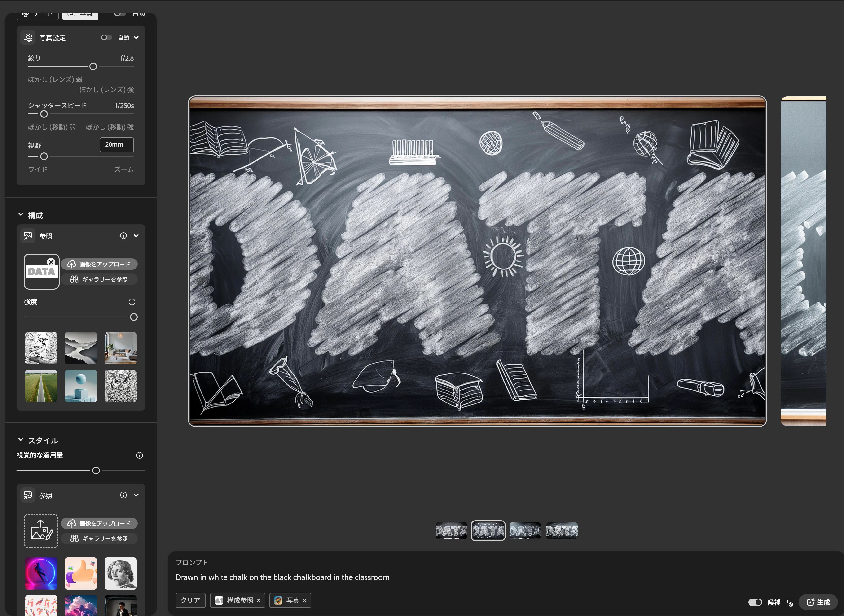Remove the DATA composition reference image
This screenshot has width=844, height=616.
pyautogui.click(x=52, y=262)
